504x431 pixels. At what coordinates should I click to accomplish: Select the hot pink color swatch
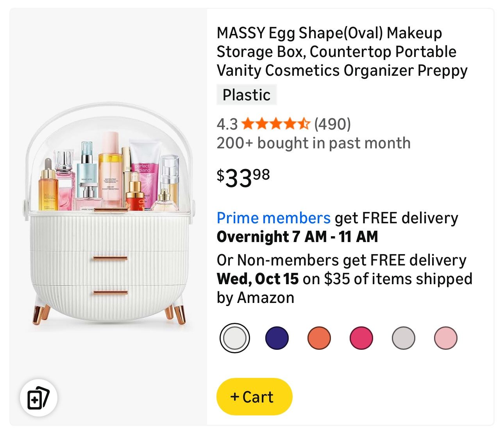tap(361, 338)
